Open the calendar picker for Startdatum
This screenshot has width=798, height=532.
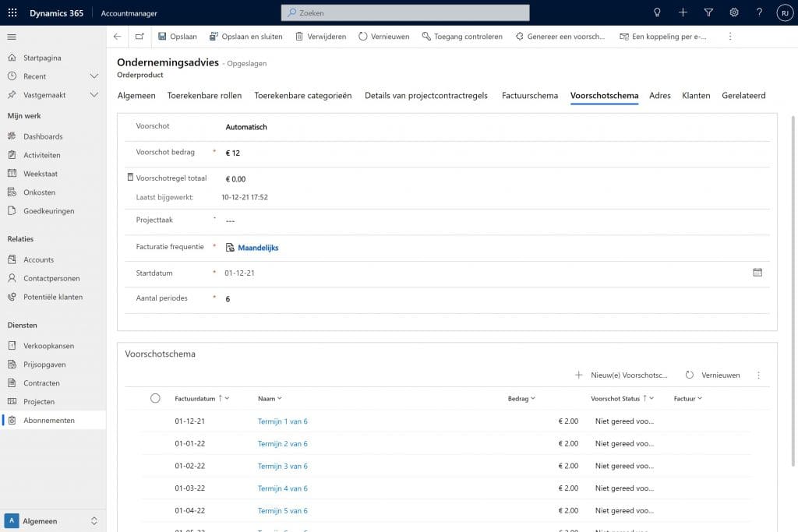point(757,273)
